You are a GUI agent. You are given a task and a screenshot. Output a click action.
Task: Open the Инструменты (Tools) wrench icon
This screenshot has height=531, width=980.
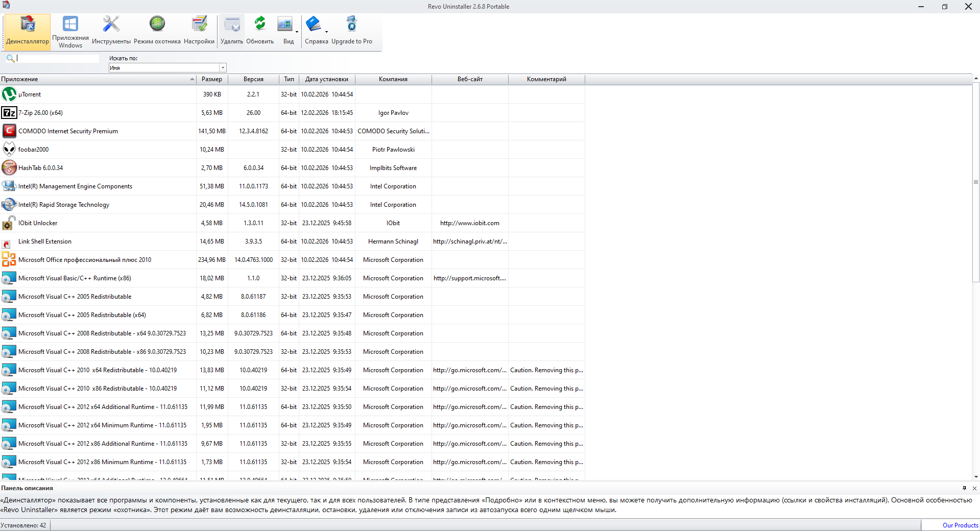pos(111,31)
